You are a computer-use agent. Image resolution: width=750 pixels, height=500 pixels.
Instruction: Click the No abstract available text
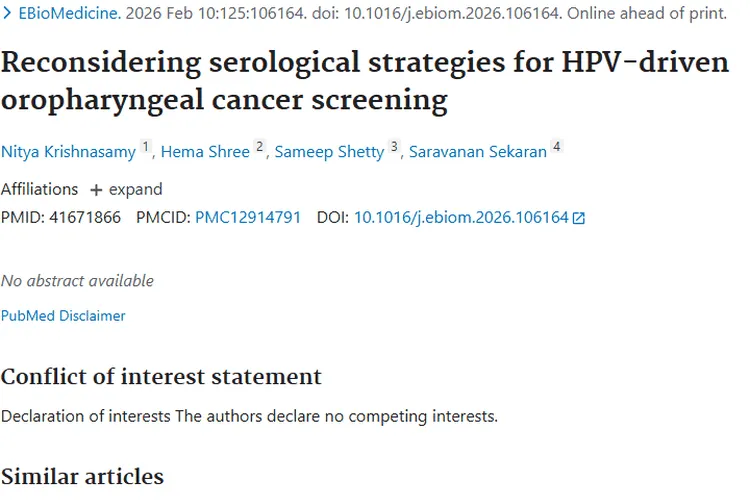click(x=77, y=281)
